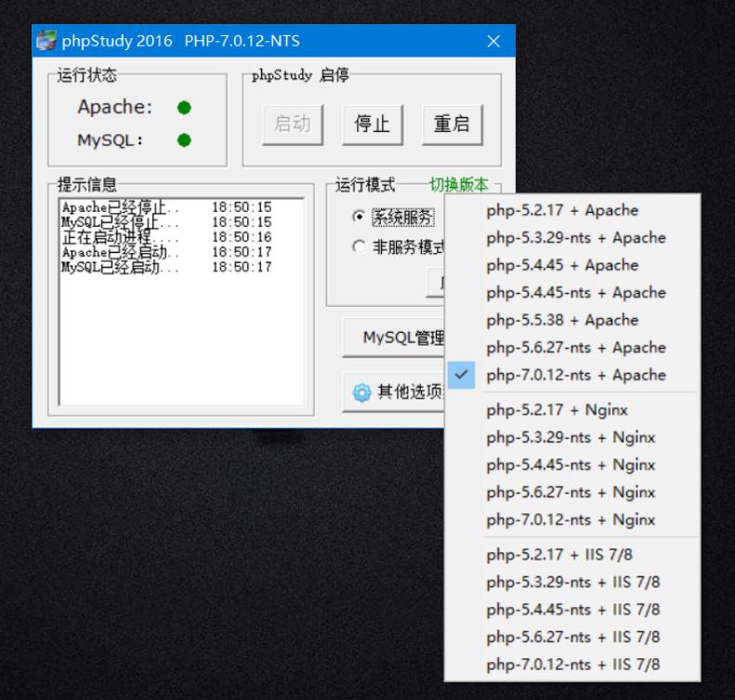Open the 切换版本 version switcher
This screenshot has width=735, height=700.
(x=458, y=185)
